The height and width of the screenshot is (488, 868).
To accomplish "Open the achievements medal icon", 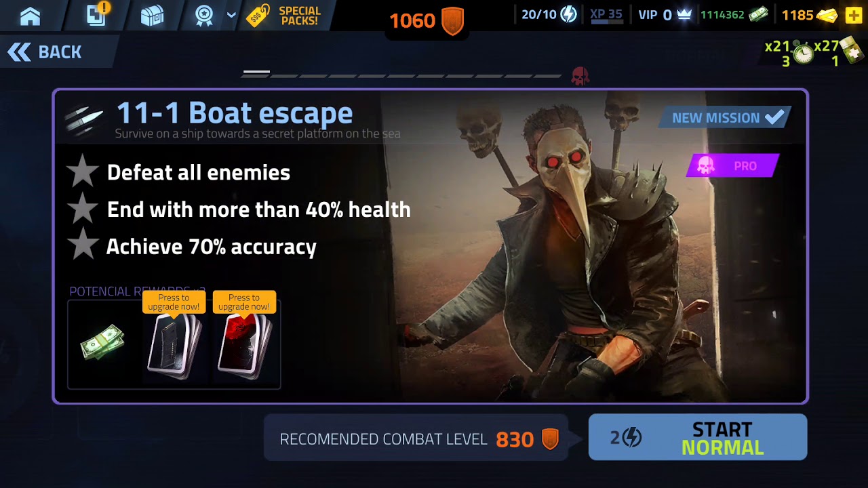I will 204,16.
